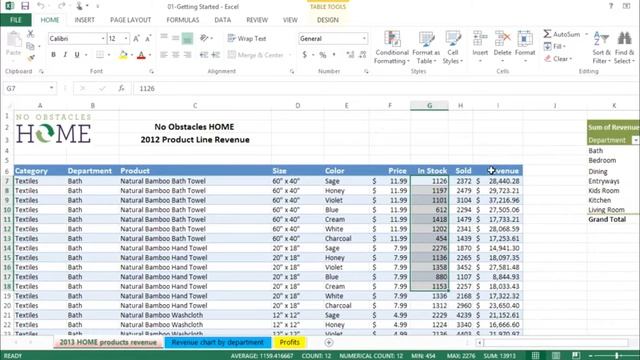The image size is (640, 360).
Task: Click the Undo arrow in quick access toolbar
Action: [41, 6]
